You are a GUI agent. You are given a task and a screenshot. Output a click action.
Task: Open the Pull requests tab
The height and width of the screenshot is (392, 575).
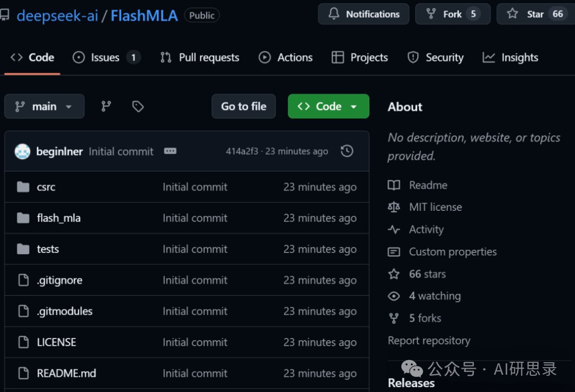(200, 57)
